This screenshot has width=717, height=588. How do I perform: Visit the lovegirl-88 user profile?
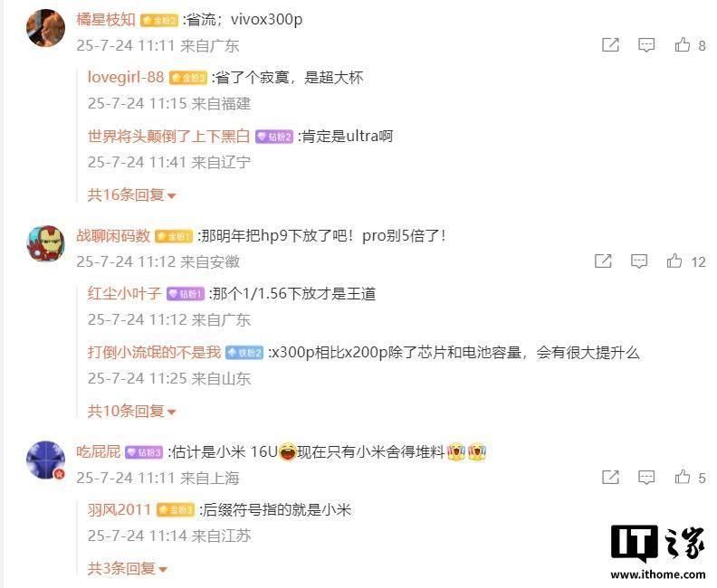pyautogui.click(x=126, y=77)
